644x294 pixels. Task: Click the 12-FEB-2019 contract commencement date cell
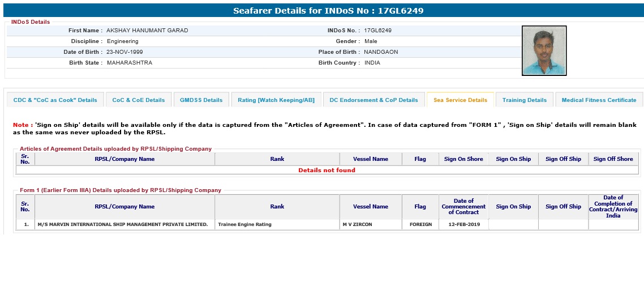pos(463,224)
